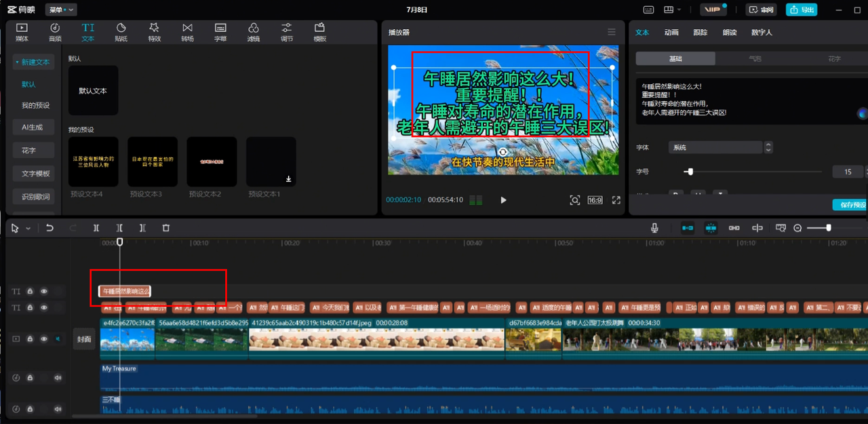Screen dimensions: 868x424
Task: Switch to the 动画 (Animation) tab
Action: 671,33
